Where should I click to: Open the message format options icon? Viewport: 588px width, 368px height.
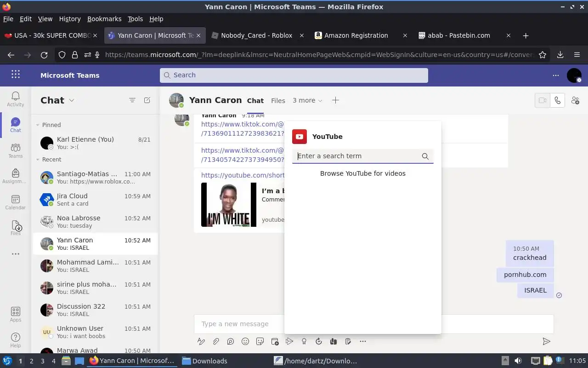(201, 341)
